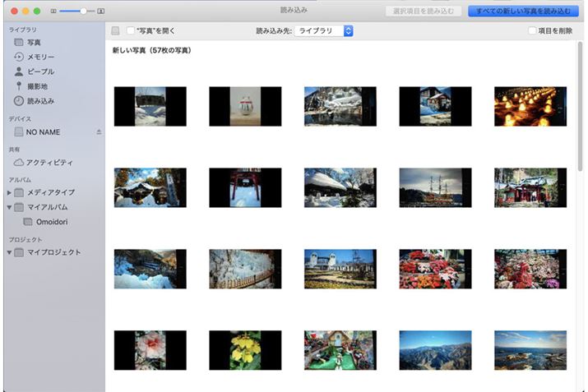
Task: Toggle the 項目を削除 checkbox
Action: [x=532, y=31]
